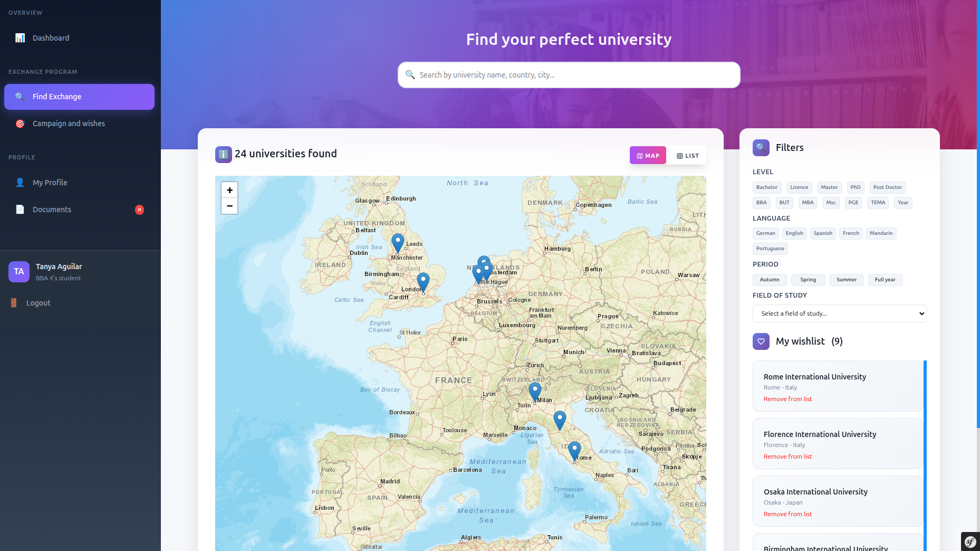The image size is (980, 551).
Task: Toggle the Mandarin language filter
Action: [881, 233]
